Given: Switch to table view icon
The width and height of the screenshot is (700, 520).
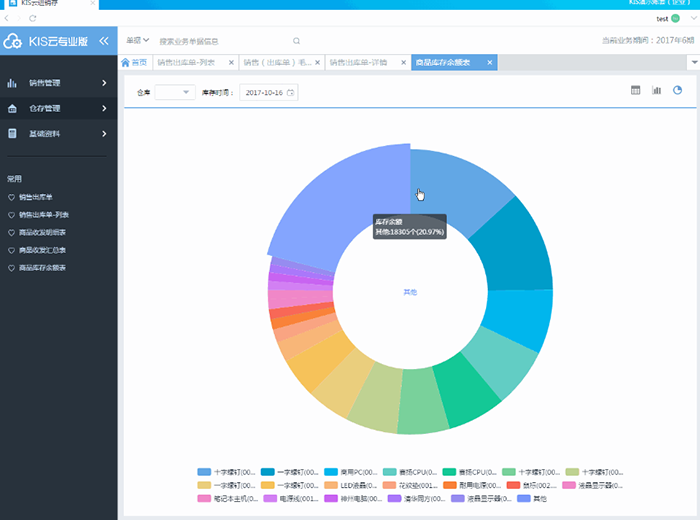Looking at the screenshot, I should 635,91.
